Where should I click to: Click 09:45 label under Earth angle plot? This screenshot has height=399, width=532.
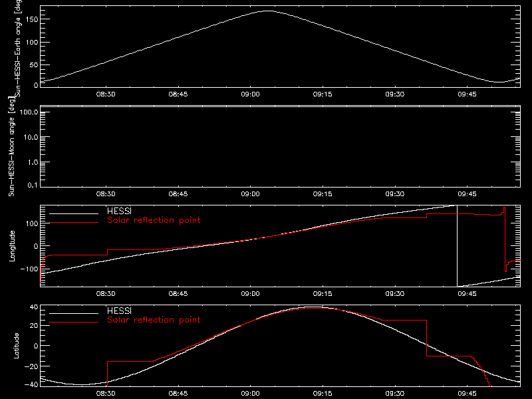click(x=467, y=94)
